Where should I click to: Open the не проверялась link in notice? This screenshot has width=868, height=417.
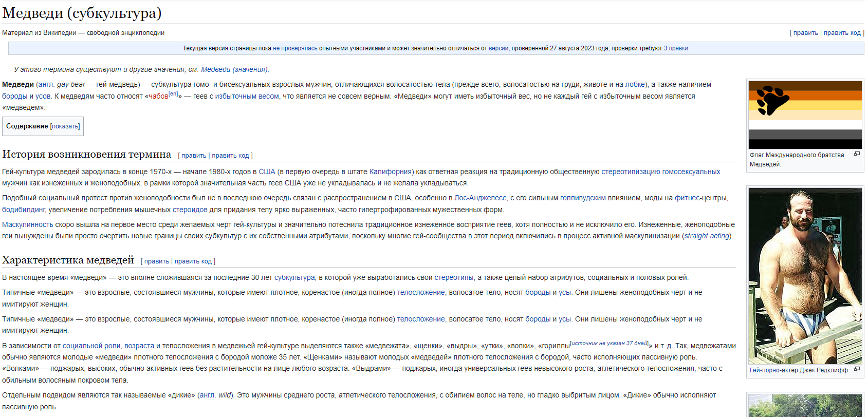(x=295, y=48)
